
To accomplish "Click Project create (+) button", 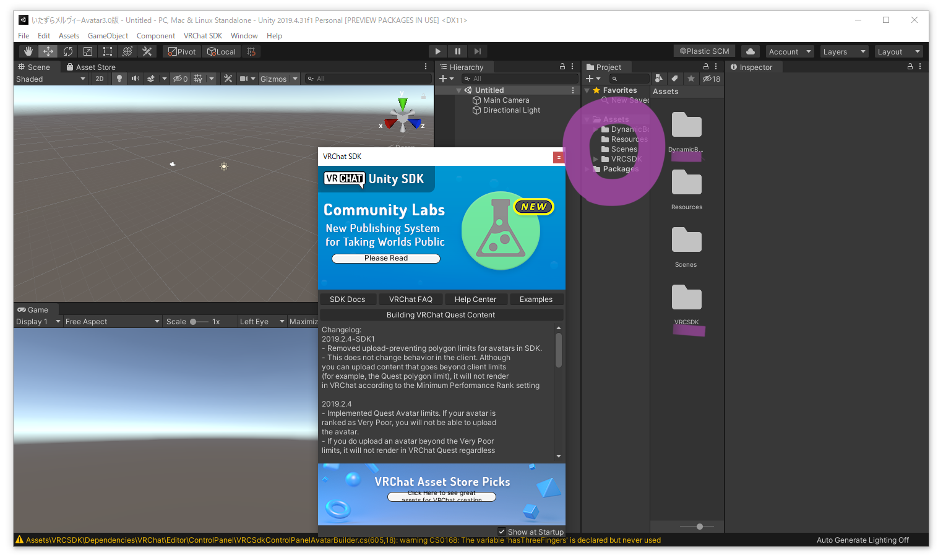I will [x=593, y=79].
